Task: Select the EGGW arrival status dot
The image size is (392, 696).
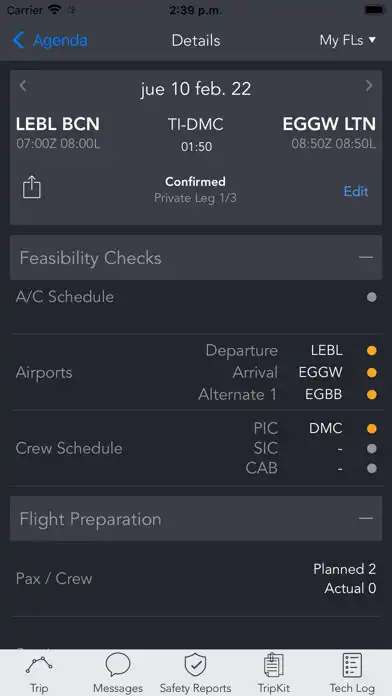Action: tap(372, 372)
